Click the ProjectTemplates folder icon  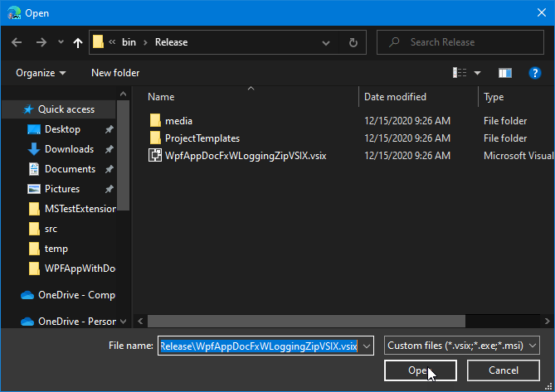pyautogui.click(x=155, y=138)
